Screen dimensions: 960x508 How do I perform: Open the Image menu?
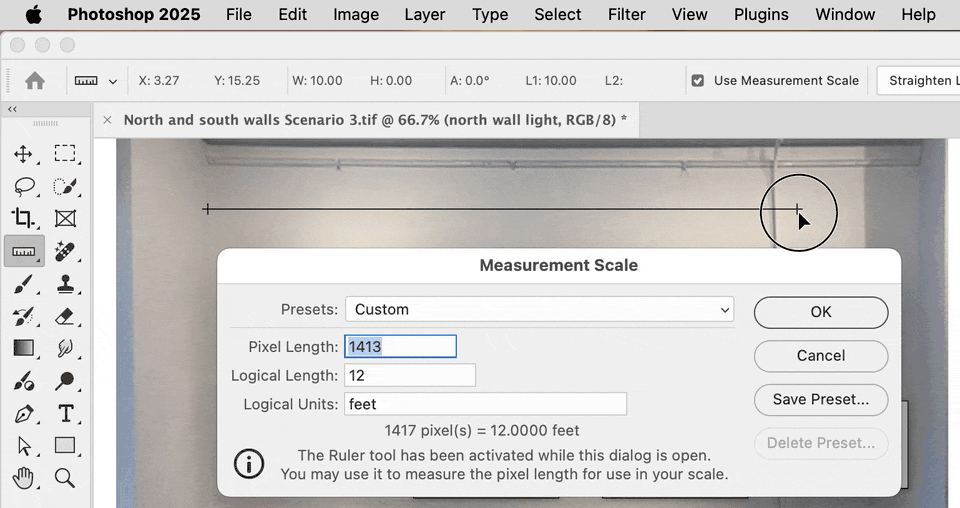(x=356, y=15)
